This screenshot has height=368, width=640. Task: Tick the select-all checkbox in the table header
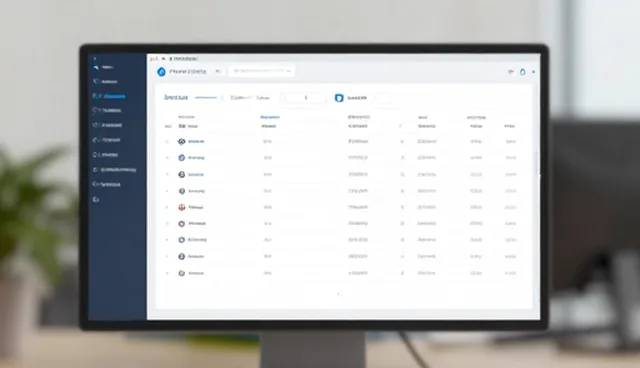pos(168,126)
